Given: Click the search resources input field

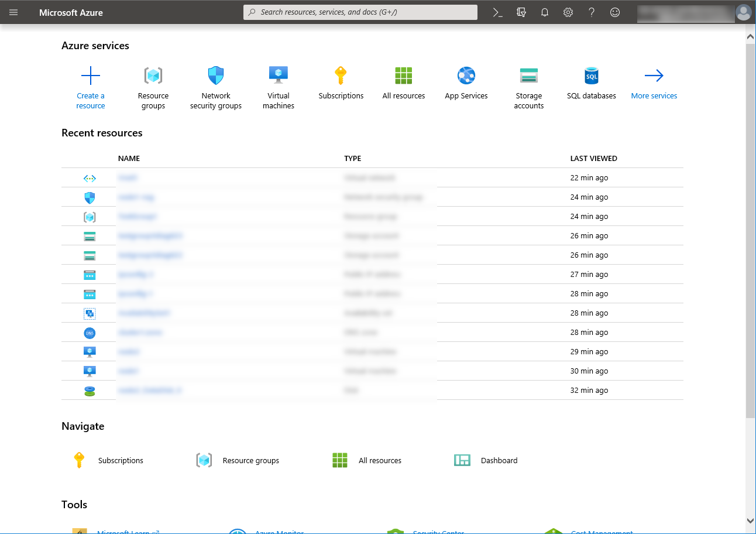Looking at the screenshot, I should [360, 12].
